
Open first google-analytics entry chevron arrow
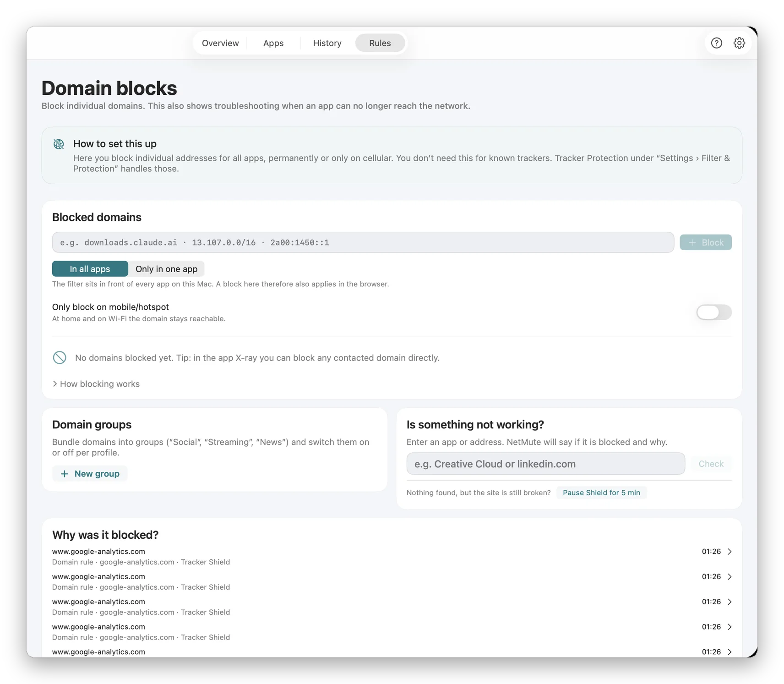(730, 552)
